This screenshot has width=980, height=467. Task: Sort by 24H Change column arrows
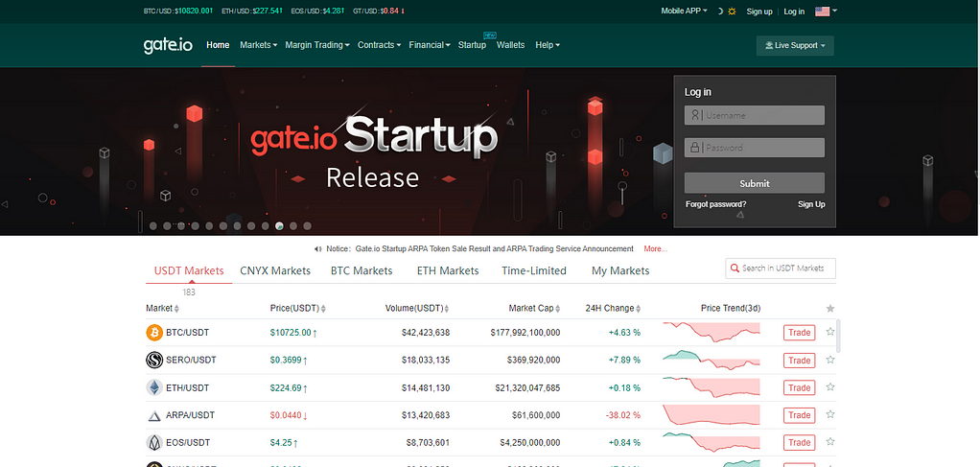click(638, 309)
